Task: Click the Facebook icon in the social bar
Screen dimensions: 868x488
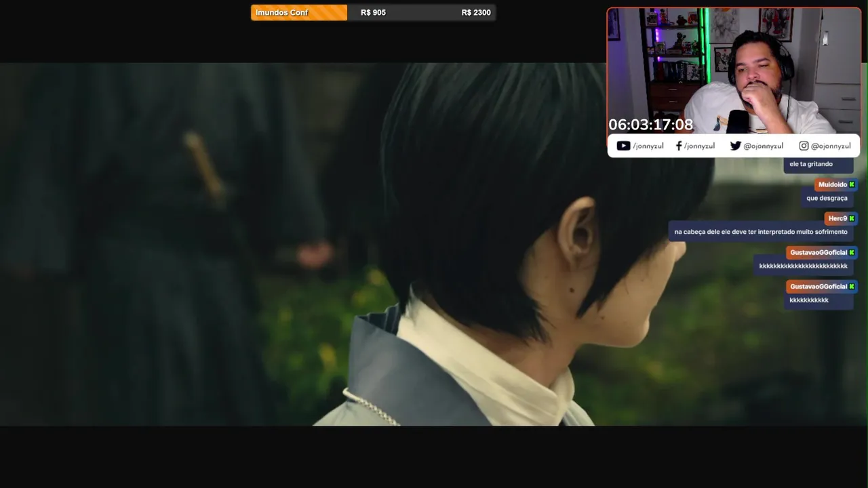Action: click(x=679, y=146)
